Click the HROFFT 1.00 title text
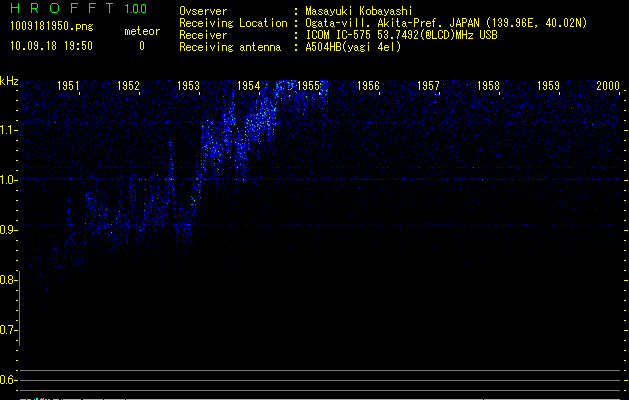The width and height of the screenshot is (629, 400). tap(79, 8)
